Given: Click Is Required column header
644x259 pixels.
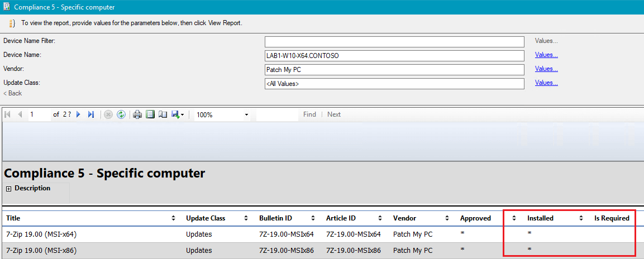Looking at the screenshot, I should [x=612, y=218].
